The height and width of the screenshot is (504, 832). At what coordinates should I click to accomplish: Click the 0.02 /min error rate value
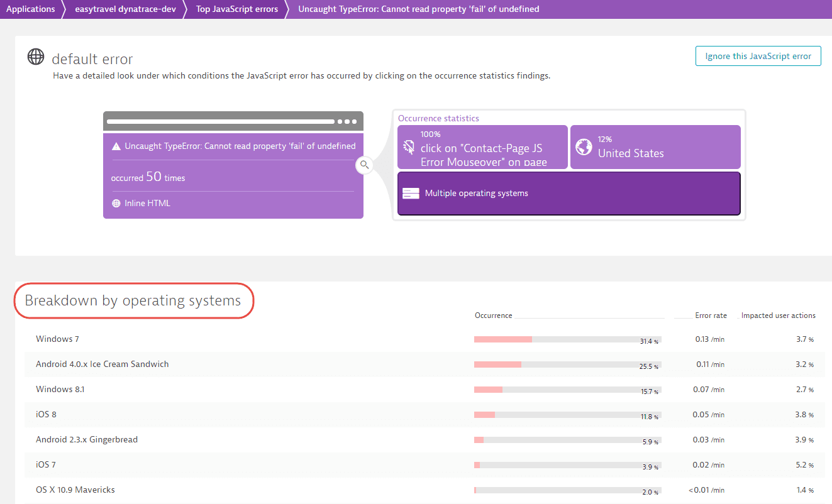tap(709, 464)
